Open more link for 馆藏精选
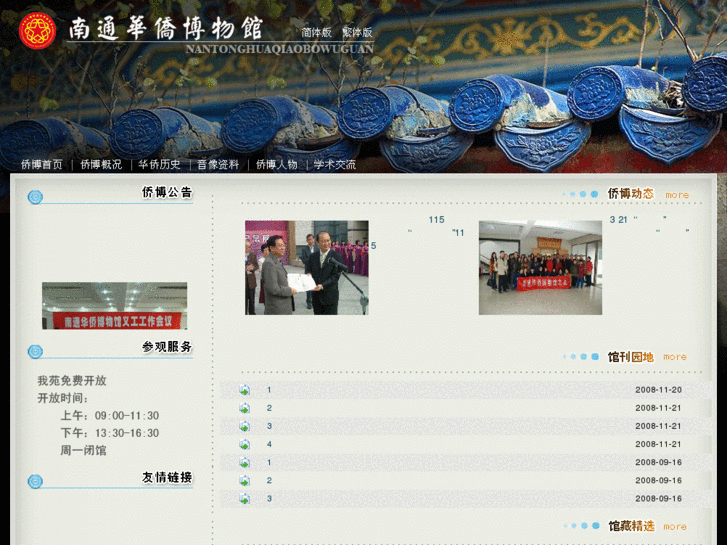This screenshot has height=545, width=727. tap(675, 526)
